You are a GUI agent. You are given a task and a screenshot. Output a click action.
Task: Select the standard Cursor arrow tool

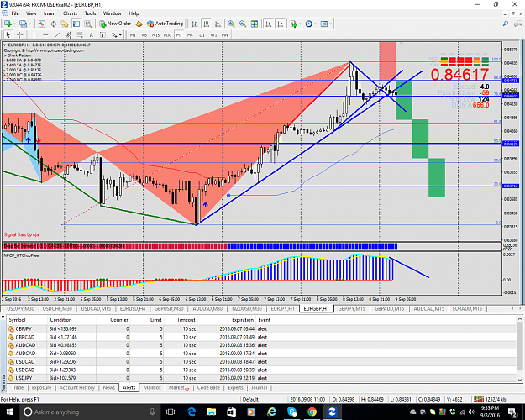click(8, 34)
